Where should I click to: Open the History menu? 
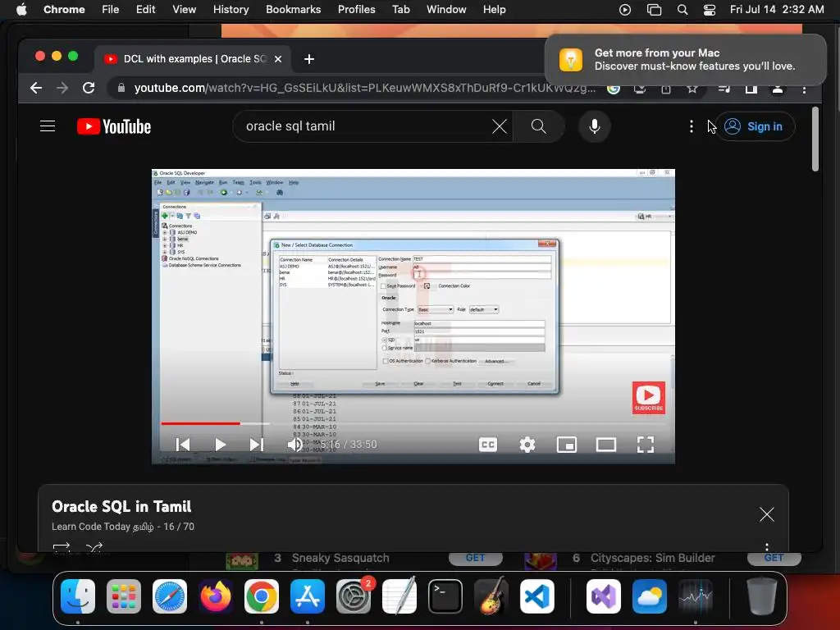[x=231, y=10]
